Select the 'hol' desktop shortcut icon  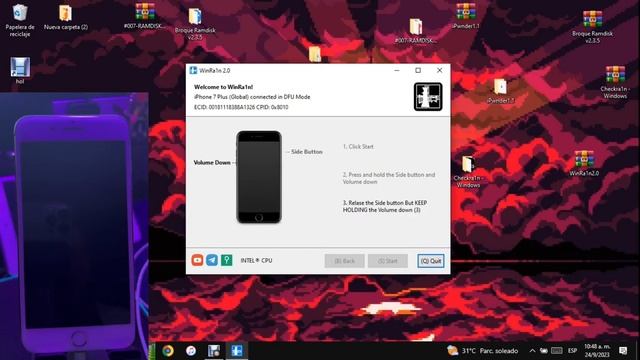(20, 71)
